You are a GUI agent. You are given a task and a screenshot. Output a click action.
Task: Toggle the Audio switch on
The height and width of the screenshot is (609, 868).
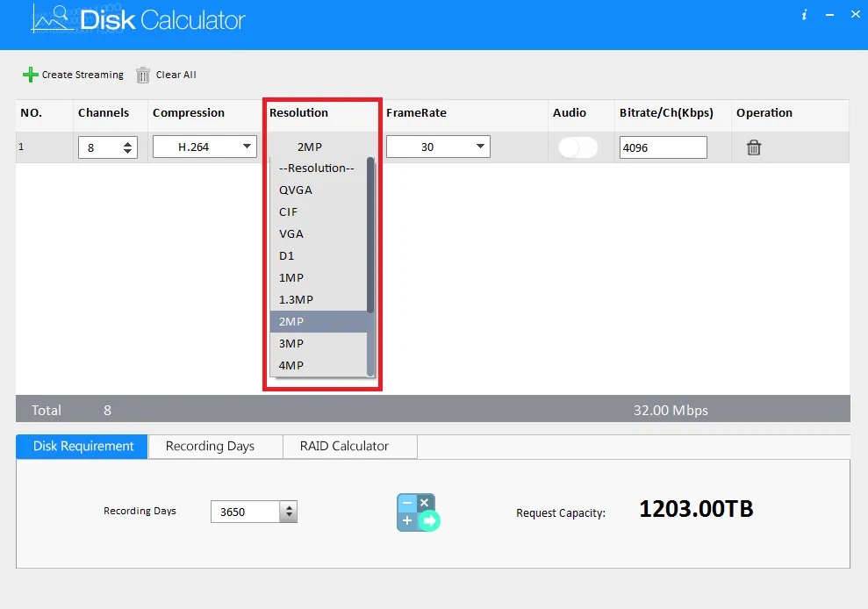pos(577,147)
